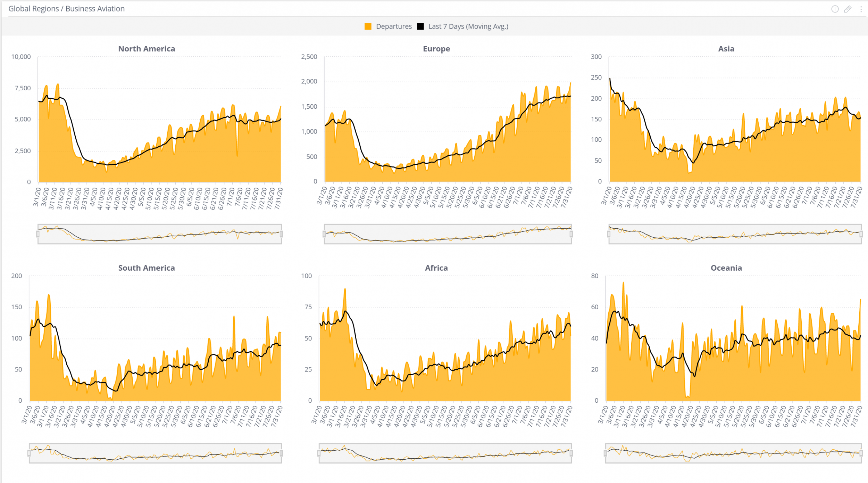This screenshot has width=868, height=483.
Task: Click the 7/31/20 date label under Oceania
Action: point(857,416)
